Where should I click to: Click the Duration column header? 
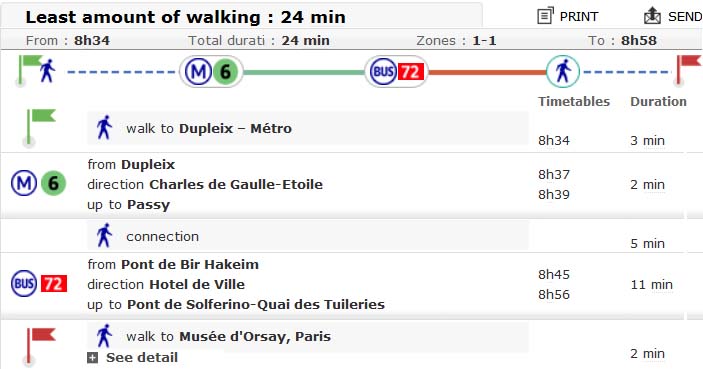(x=658, y=101)
